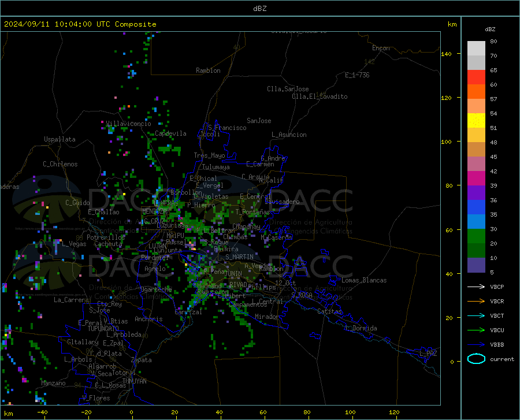Click the 'Lomas_Blancas' map label
This screenshot has height=420, width=520.
(364, 280)
